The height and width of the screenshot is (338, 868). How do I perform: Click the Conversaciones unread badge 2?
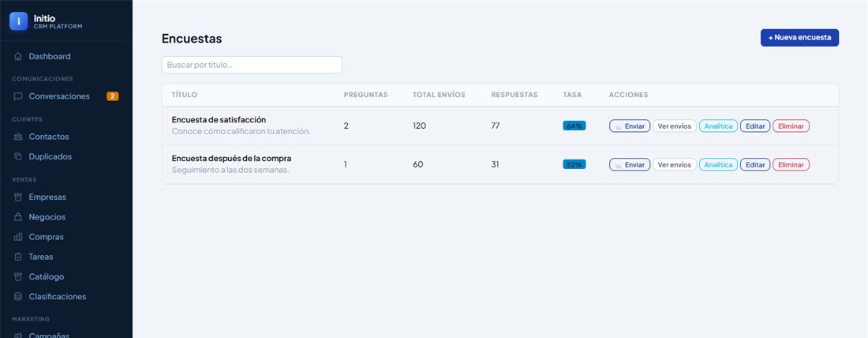pyautogui.click(x=112, y=96)
